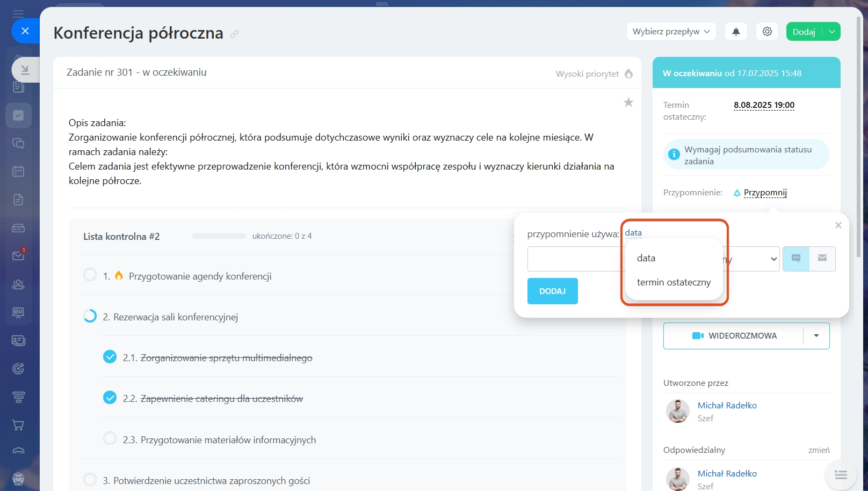Click the data link after przypomnienie używa

tap(633, 233)
